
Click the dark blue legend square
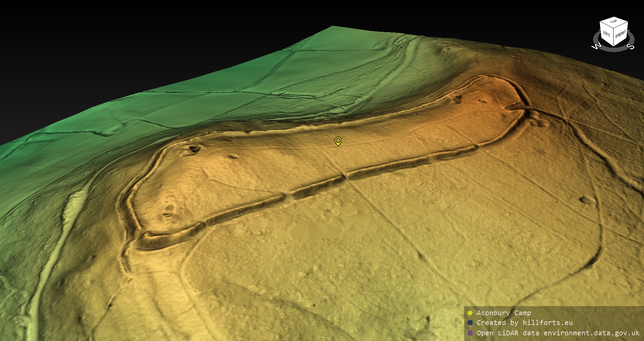click(470, 323)
